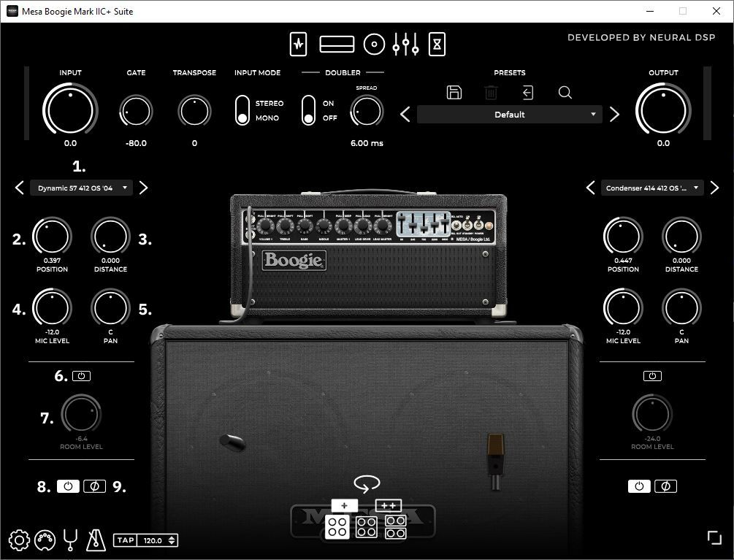The image size is (734, 560).
Task: Expand the Dynamic 57 412 microphone dropdown
Action: coord(82,188)
